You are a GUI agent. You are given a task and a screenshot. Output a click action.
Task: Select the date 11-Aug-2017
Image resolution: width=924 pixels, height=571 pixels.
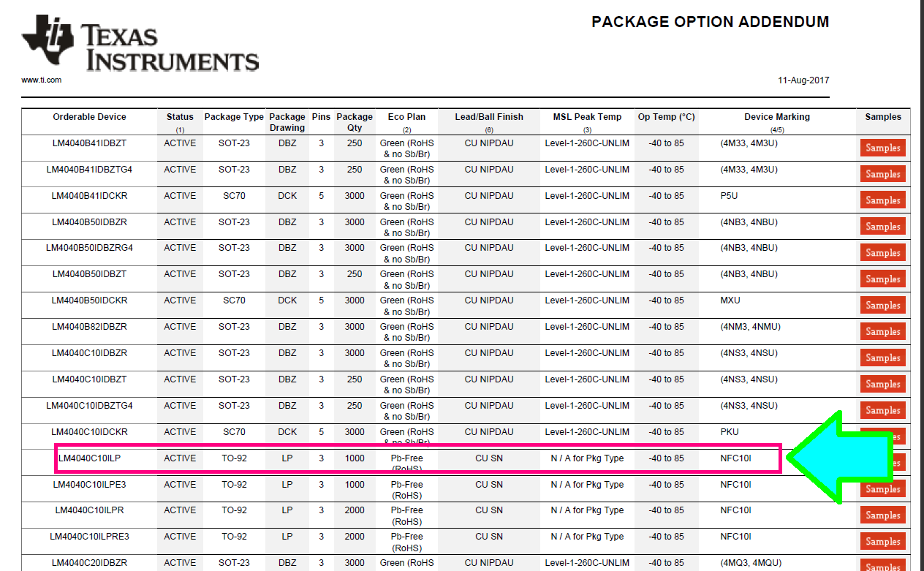803,80
